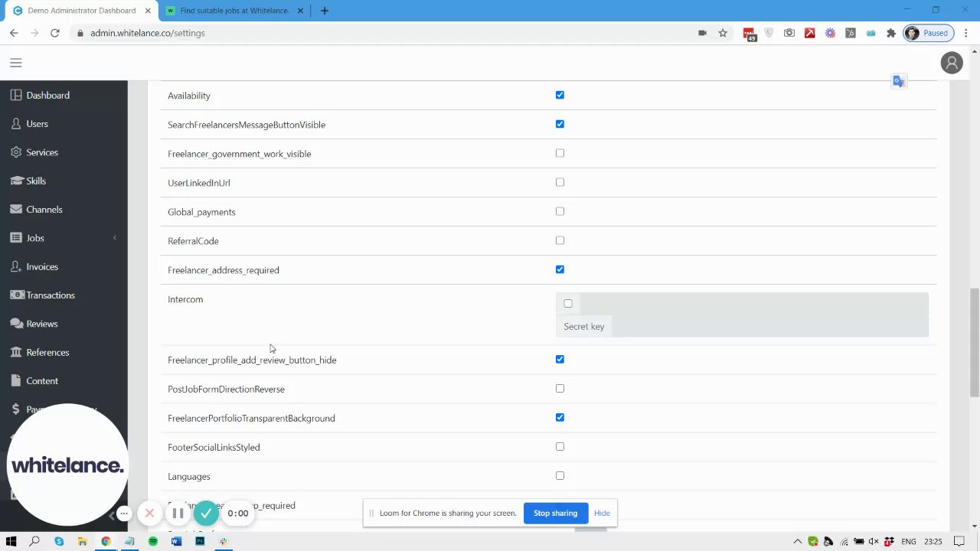Image resolution: width=980 pixels, height=551 pixels.
Task: Open a new browser tab
Action: pos(325,11)
